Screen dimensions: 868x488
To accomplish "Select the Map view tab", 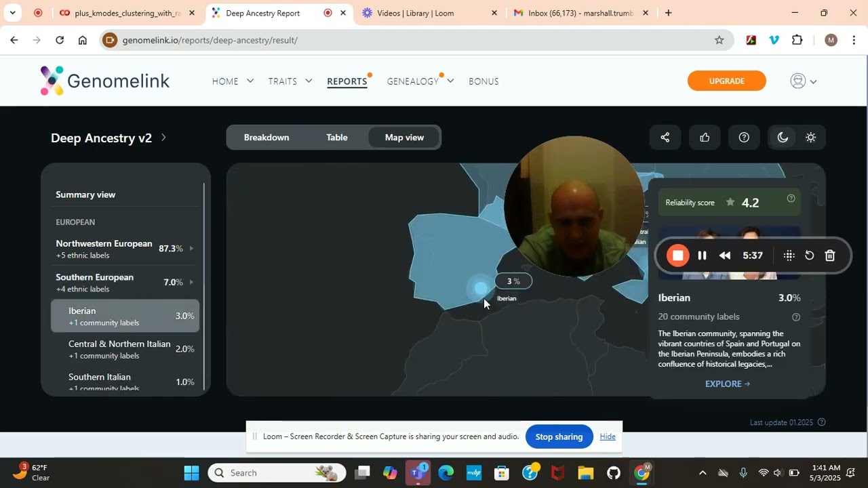I will pyautogui.click(x=404, y=138).
